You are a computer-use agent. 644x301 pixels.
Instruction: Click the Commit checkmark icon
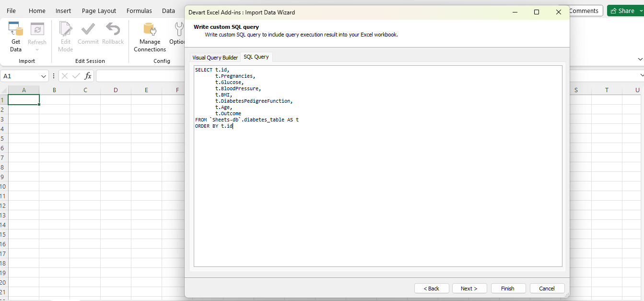point(88,30)
